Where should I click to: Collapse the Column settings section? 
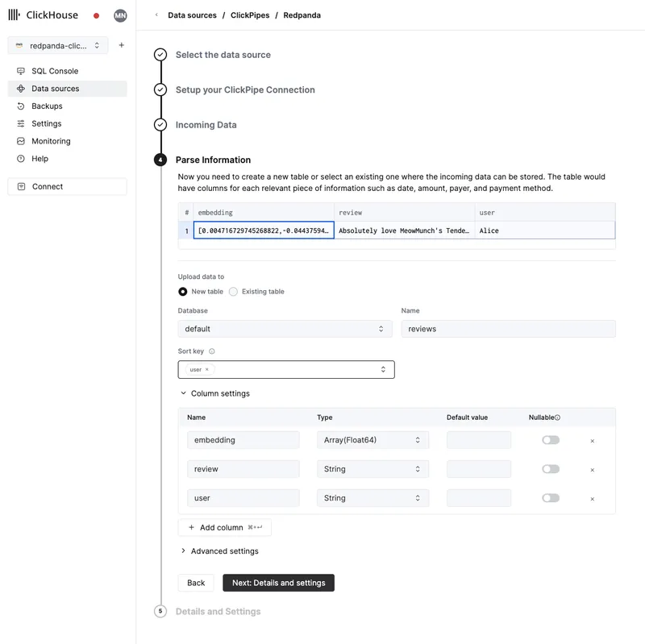click(220, 395)
